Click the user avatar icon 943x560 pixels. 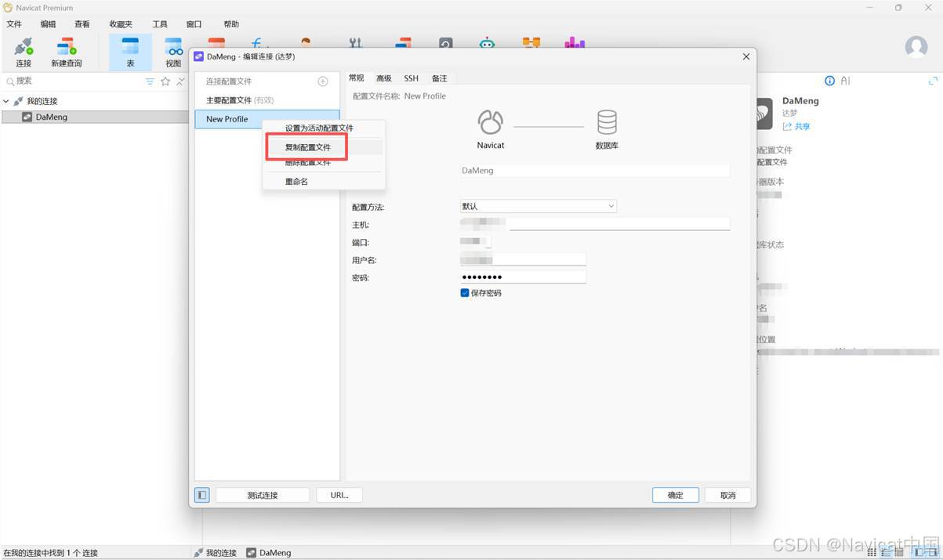point(916,47)
